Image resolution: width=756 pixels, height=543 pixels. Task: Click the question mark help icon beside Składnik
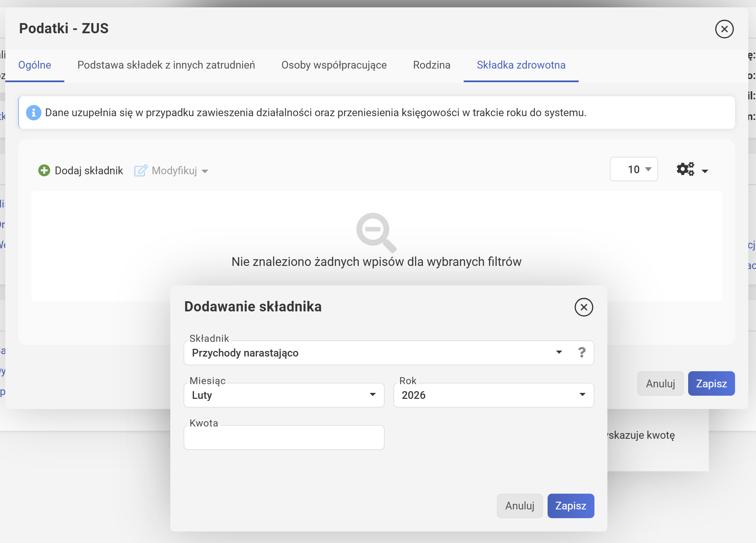coord(582,352)
